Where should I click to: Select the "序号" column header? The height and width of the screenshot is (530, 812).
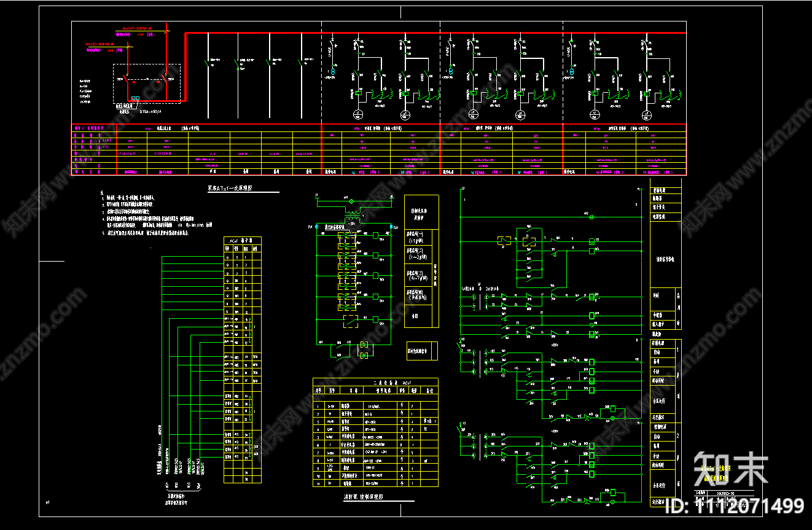318,389
